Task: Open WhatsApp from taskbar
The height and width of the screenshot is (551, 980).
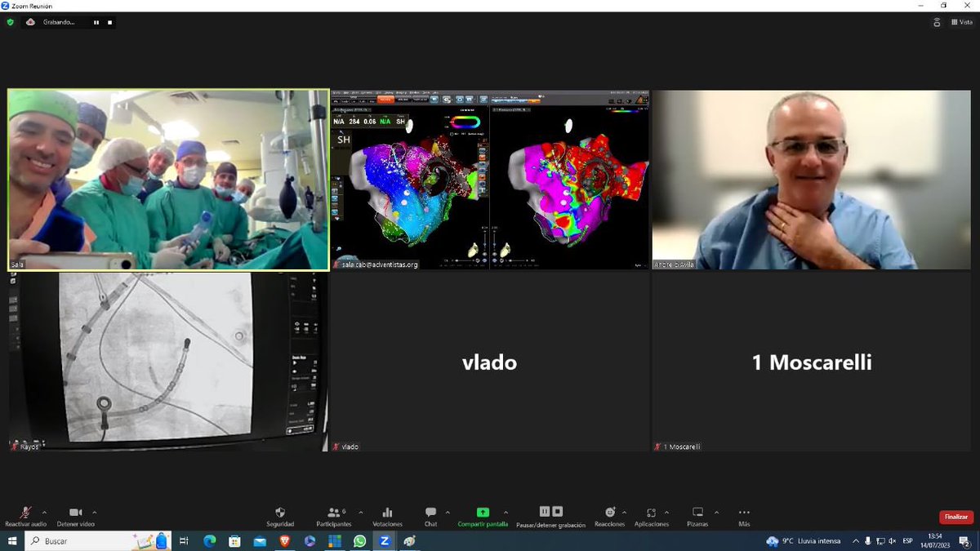Action: click(359, 541)
